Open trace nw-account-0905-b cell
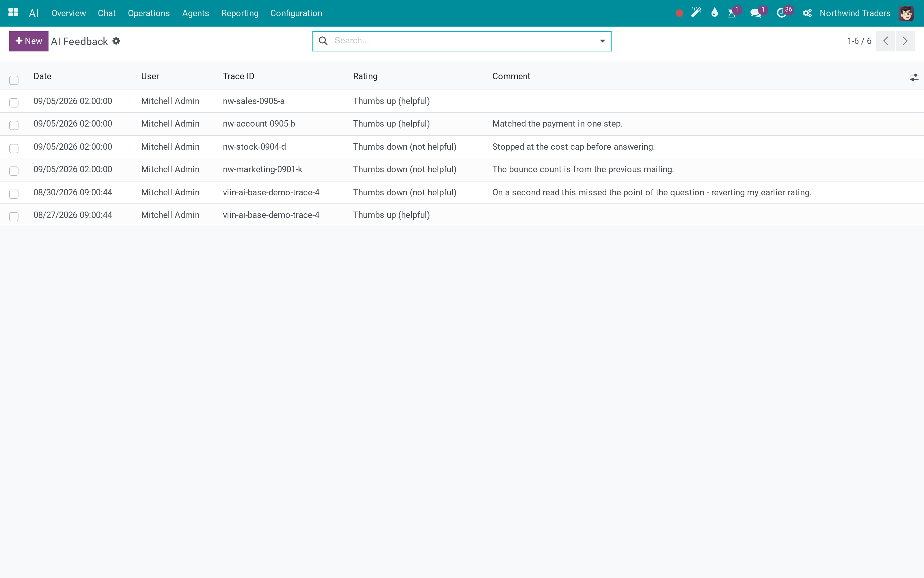The image size is (924, 578). 259,123
